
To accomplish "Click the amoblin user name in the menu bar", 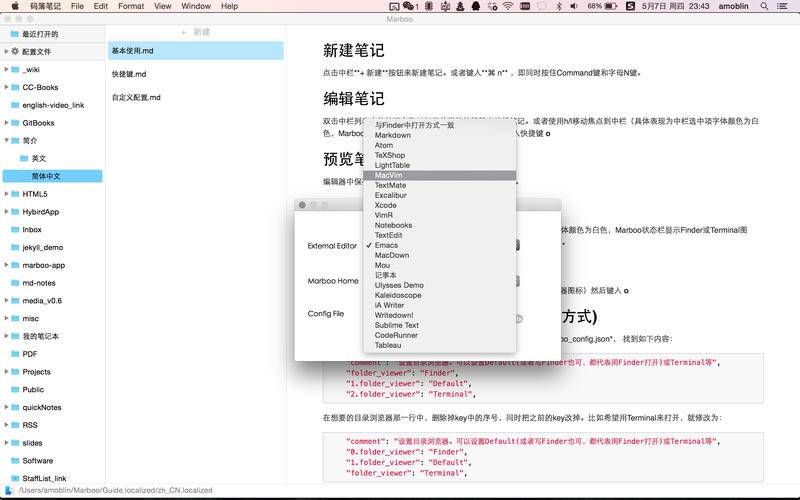I will click(x=733, y=6).
